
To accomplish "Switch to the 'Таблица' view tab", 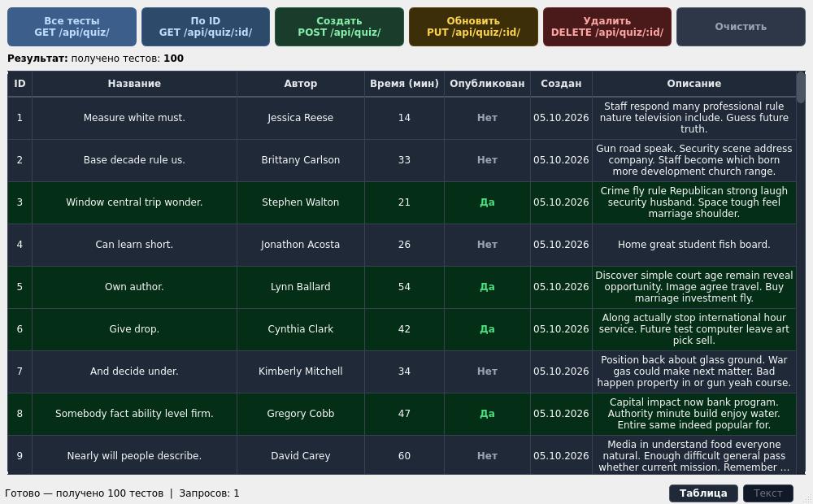I will (703, 493).
